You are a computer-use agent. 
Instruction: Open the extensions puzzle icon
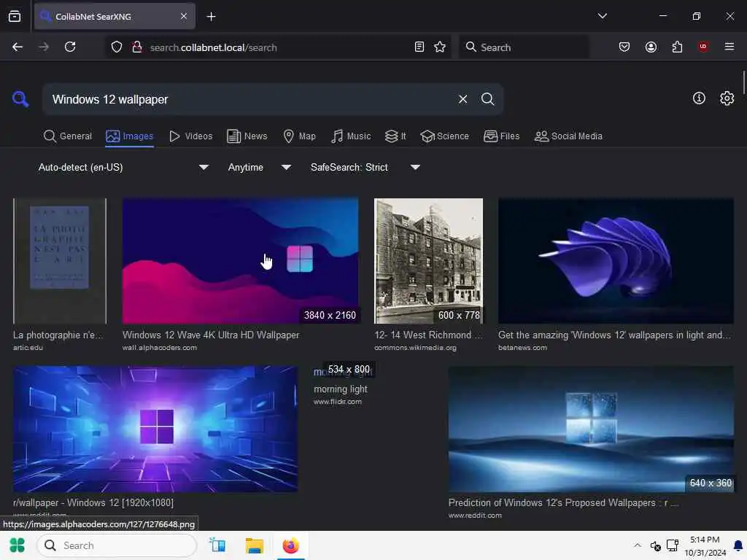pos(677,47)
